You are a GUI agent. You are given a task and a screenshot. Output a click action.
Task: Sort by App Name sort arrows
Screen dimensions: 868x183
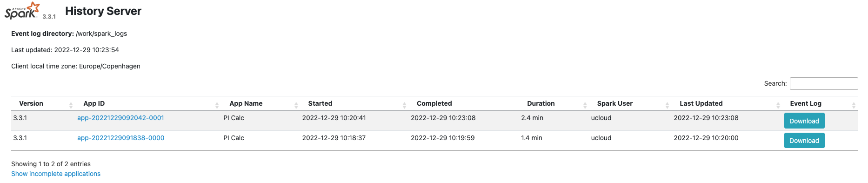tap(296, 105)
